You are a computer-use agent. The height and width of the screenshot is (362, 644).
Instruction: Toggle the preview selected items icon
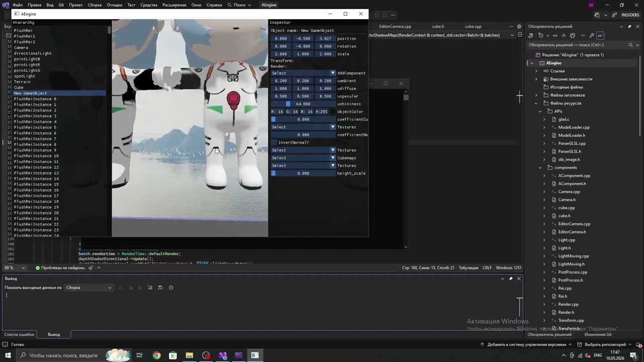click(600, 36)
